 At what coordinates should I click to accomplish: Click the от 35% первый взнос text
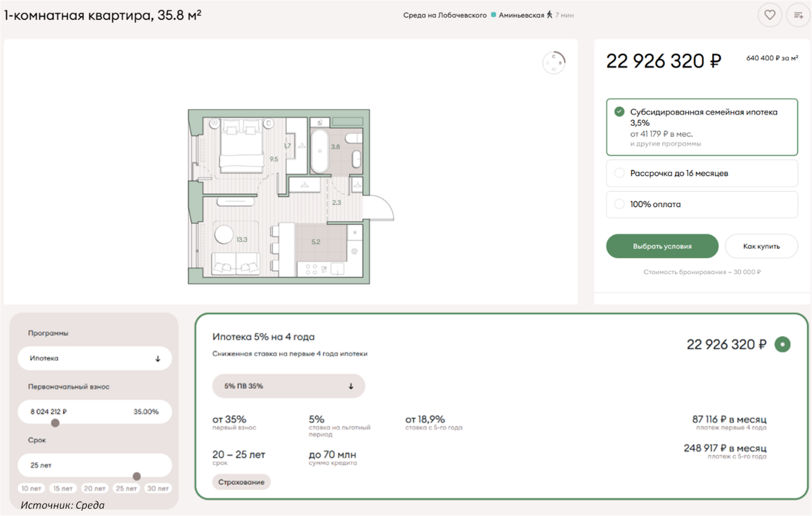click(x=234, y=422)
